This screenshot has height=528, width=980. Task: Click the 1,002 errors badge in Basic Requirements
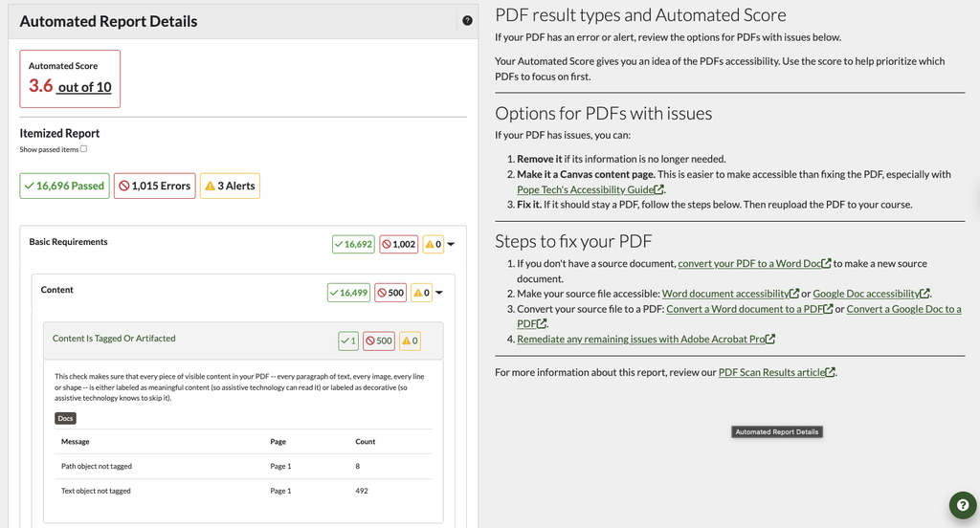[x=399, y=244]
